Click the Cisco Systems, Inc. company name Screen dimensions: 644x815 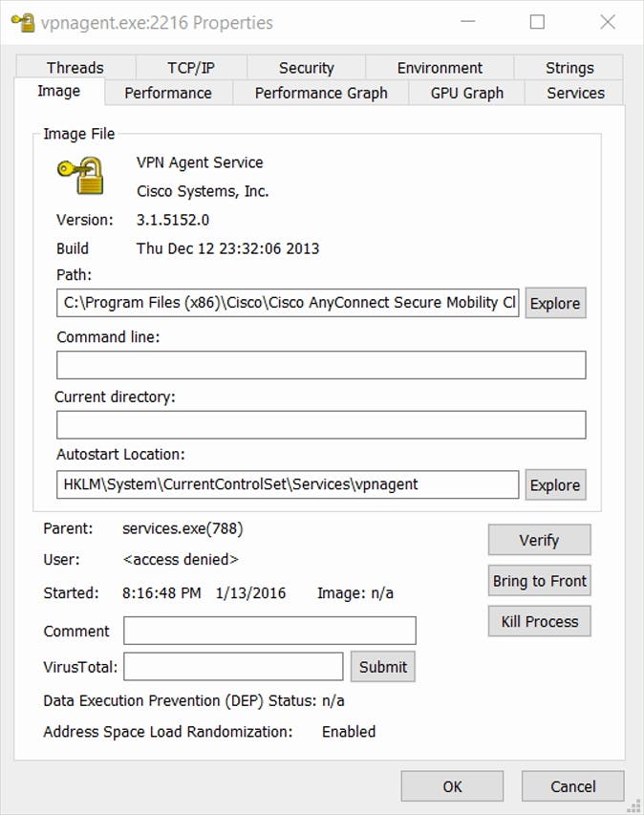tap(203, 191)
